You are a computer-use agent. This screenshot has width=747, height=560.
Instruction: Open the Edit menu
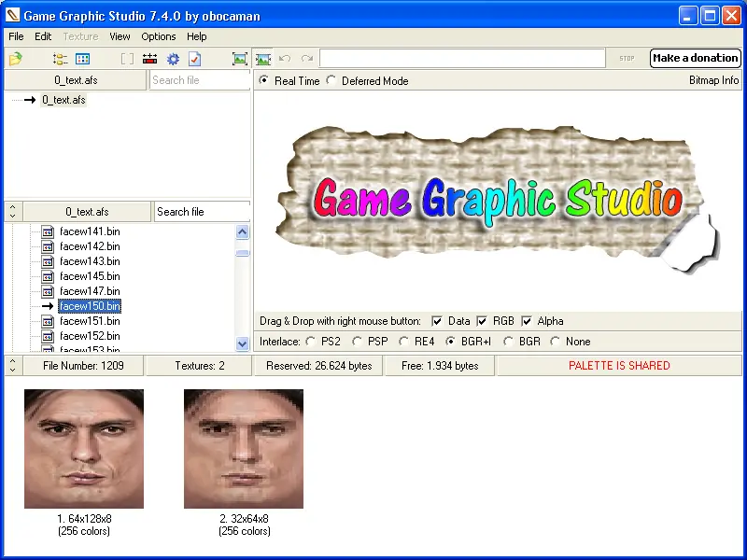coord(43,36)
